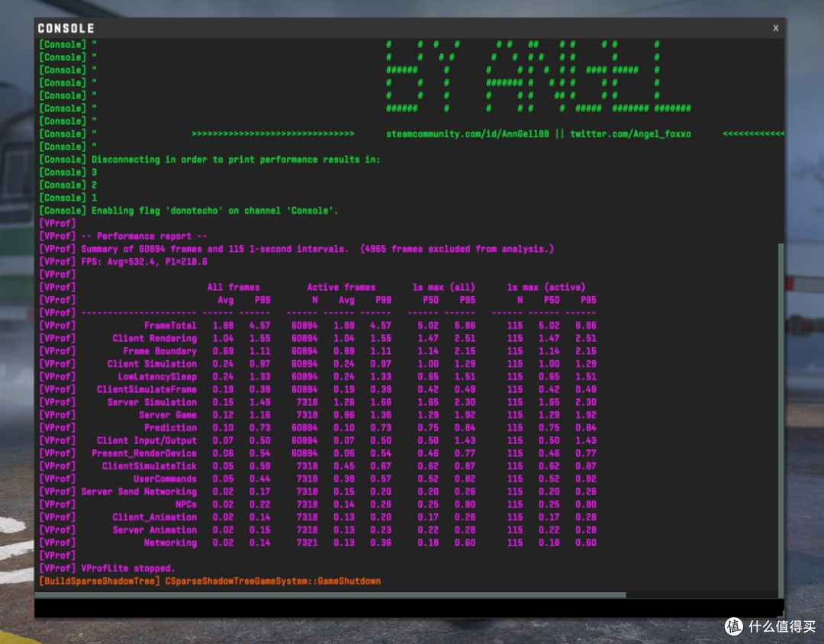The width and height of the screenshot is (824, 644).
Task: Click the 什么值得买 watermark logo icon
Action: click(734, 626)
